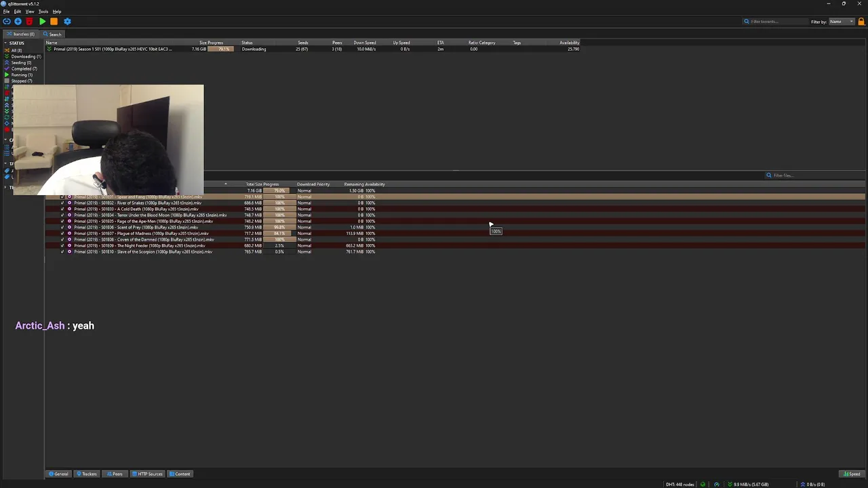Sort torrents by Down Speed column header
868x488 pixels.
[365, 43]
